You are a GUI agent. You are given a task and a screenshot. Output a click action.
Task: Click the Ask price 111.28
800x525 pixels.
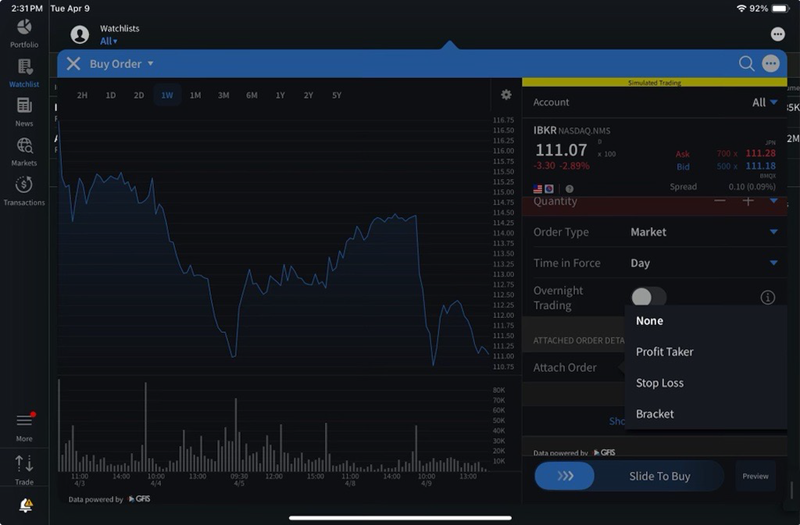click(x=761, y=154)
